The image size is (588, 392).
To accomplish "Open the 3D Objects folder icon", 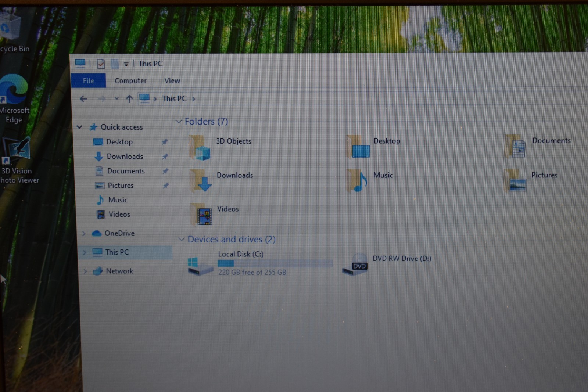I will pos(200,148).
